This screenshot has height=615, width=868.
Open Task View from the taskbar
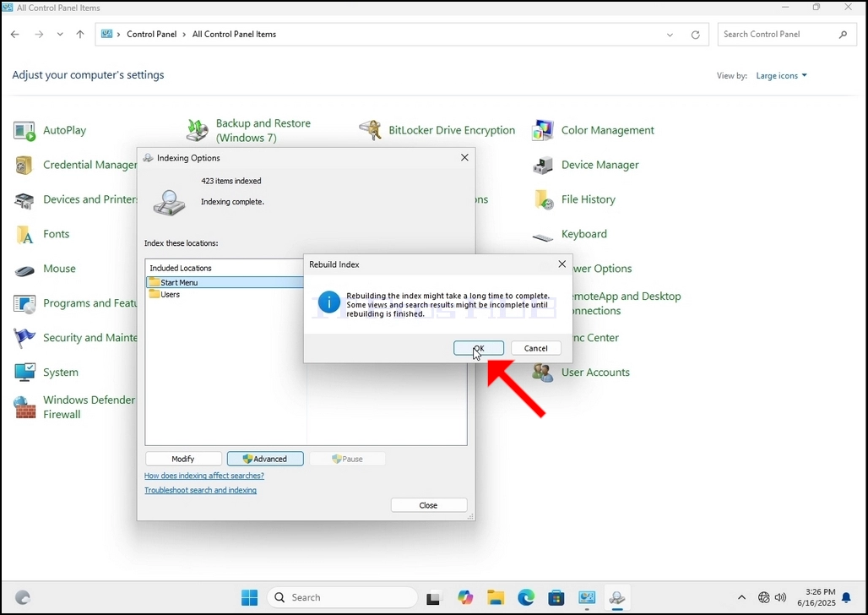pos(433,598)
